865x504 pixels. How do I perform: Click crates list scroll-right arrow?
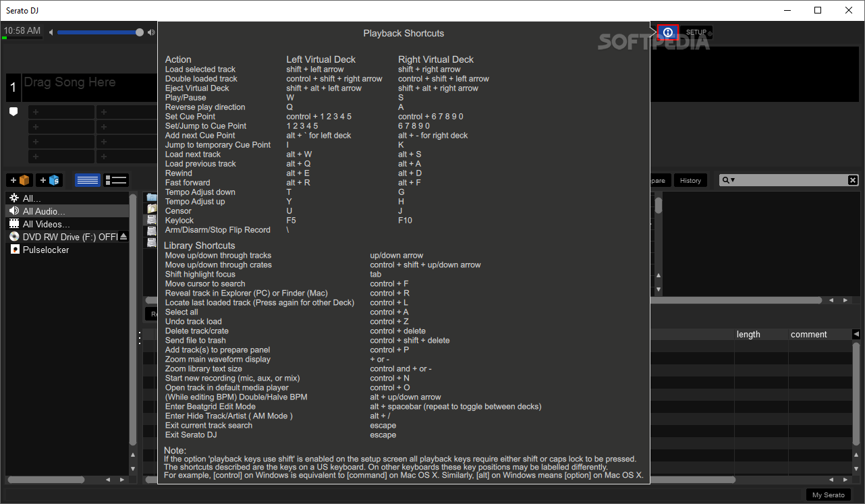point(122,480)
